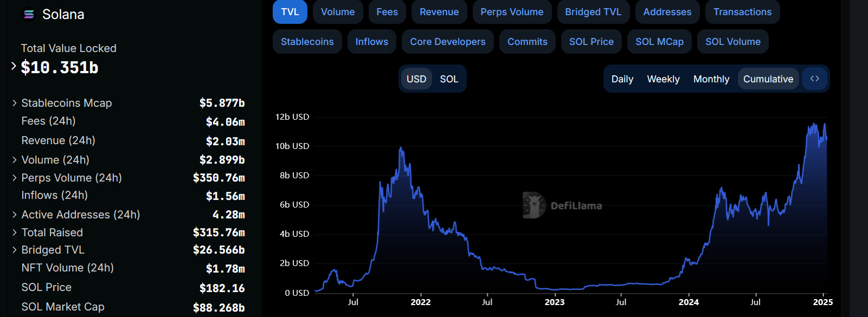Click the Fees (24h) value $4.06m
The image size is (868, 317).
coord(226,122)
